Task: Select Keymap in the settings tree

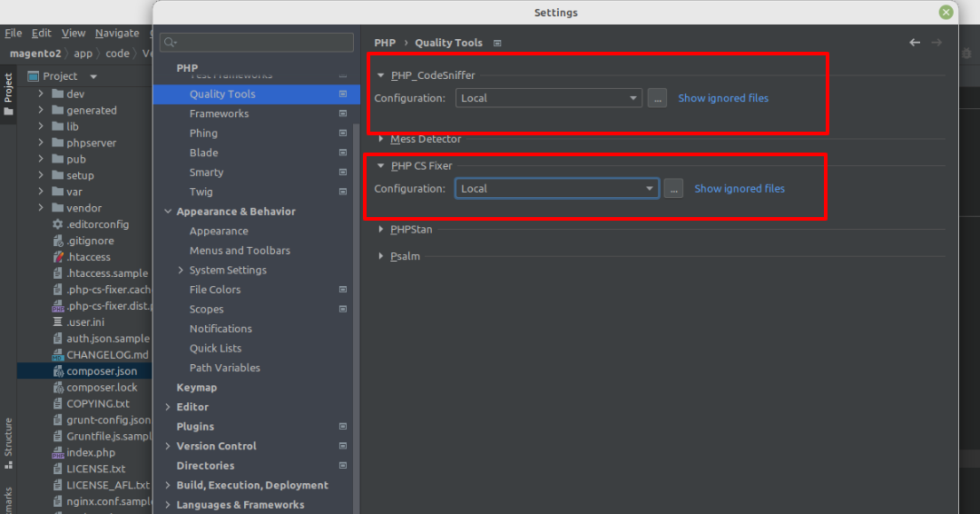Action: (196, 387)
